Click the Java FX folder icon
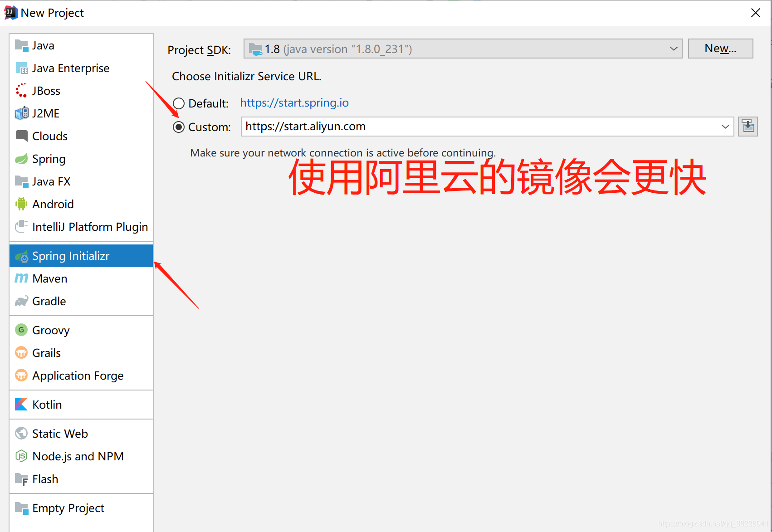Viewport: 772px width, 532px height. pyautogui.click(x=21, y=181)
